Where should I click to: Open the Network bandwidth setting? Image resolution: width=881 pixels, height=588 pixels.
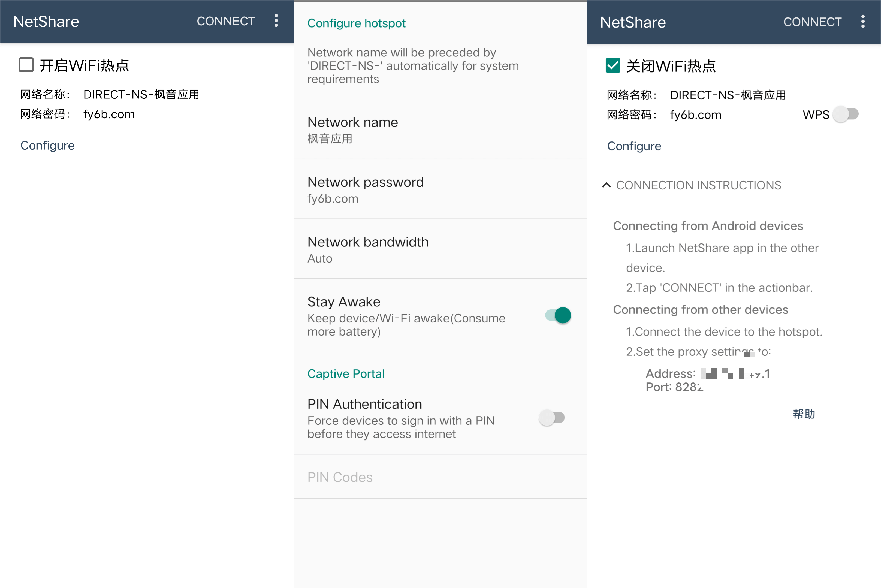(x=440, y=249)
